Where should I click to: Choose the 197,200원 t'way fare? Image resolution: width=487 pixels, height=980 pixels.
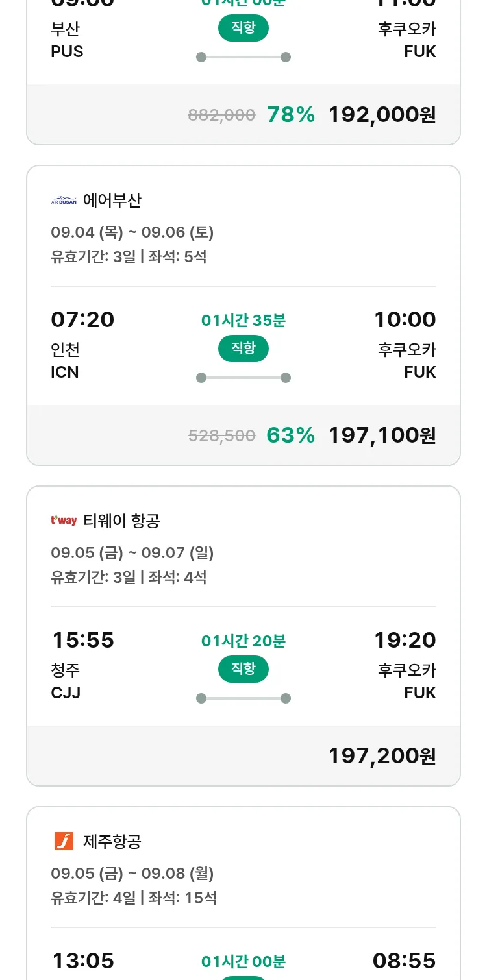pyautogui.click(x=382, y=756)
